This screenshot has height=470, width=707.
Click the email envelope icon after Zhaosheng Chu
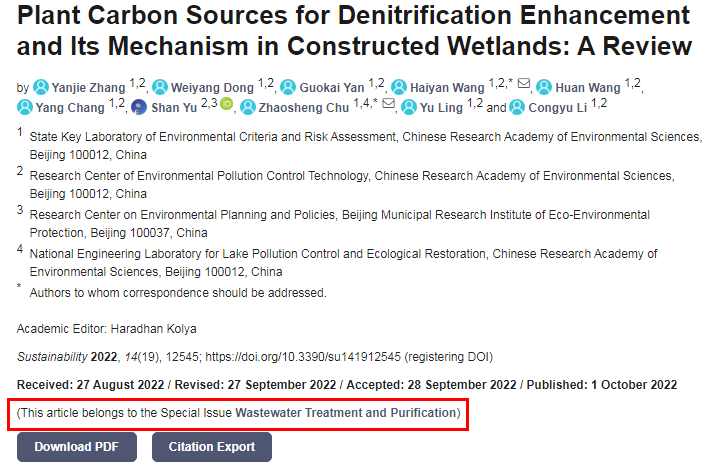pyautogui.click(x=389, y=106)
